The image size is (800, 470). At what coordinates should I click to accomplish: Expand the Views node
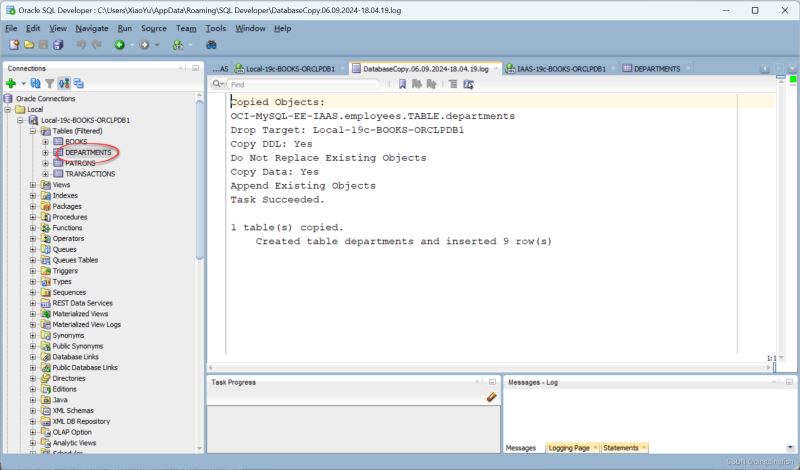tap(33, 185)
